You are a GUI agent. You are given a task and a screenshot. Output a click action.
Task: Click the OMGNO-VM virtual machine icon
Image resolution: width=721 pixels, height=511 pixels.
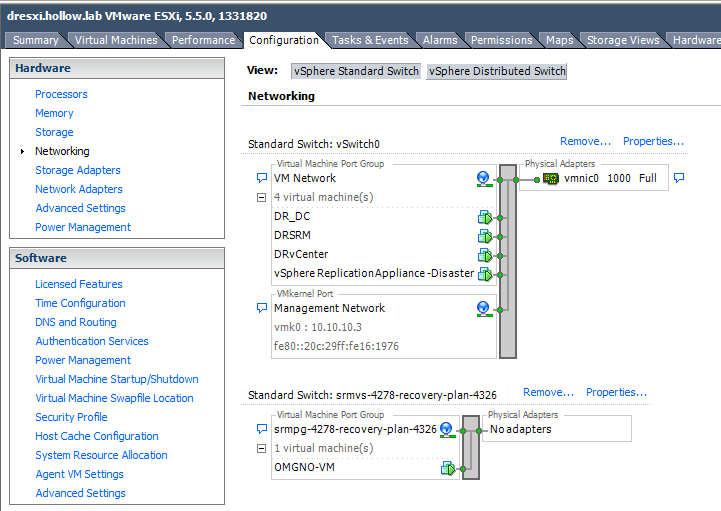(x=448, y=467)
